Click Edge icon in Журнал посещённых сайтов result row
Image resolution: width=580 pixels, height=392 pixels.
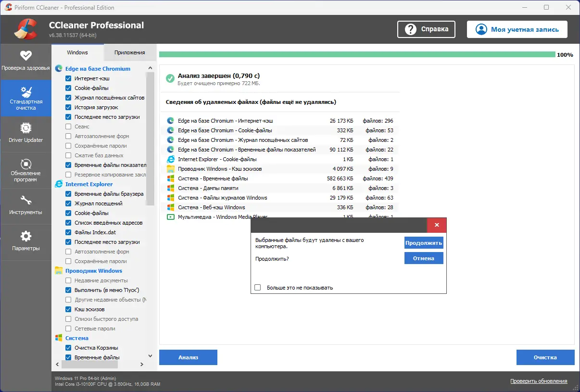tap(170, 140)
